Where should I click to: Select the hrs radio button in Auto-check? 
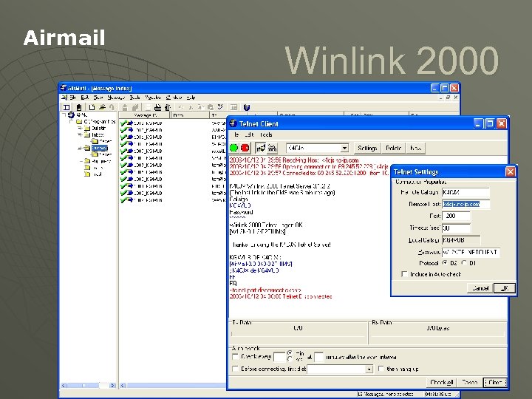tap(290, 359)
